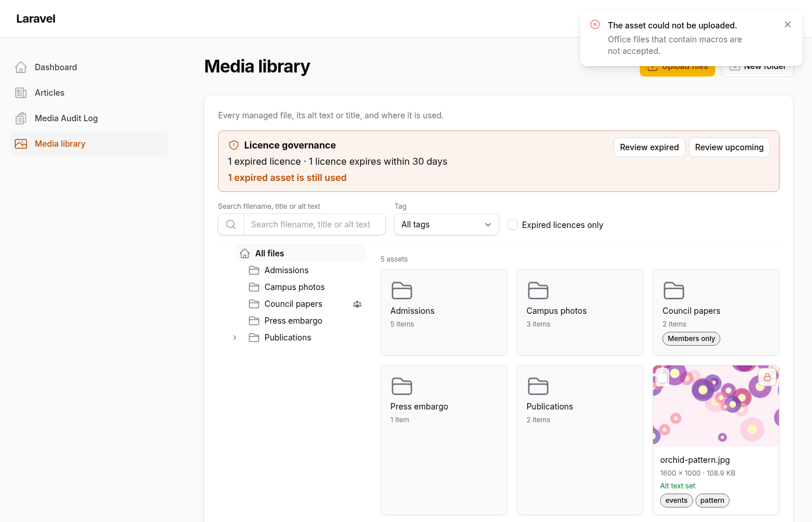
Task: Click Review upcoming button
Action: click(x=729, y=147)
